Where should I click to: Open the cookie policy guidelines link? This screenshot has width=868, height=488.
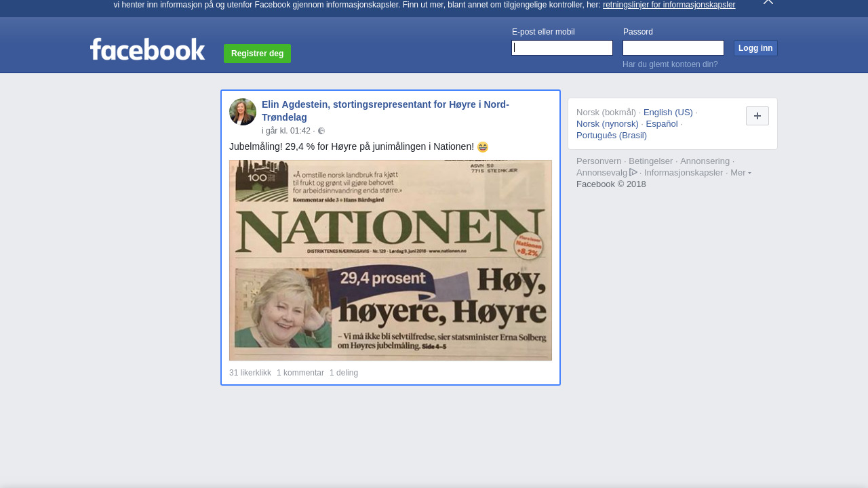coord(669,5)
